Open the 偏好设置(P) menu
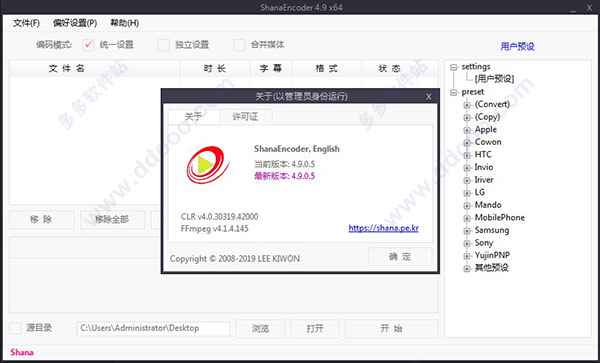600x363 pixels. [x=75, y=23]
